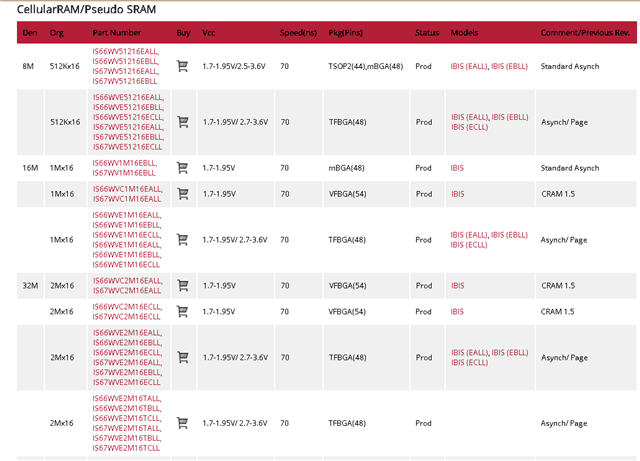Open part link IS67WV51216EALL
This screenshot has width=640, height=461.
coord(125,71)
